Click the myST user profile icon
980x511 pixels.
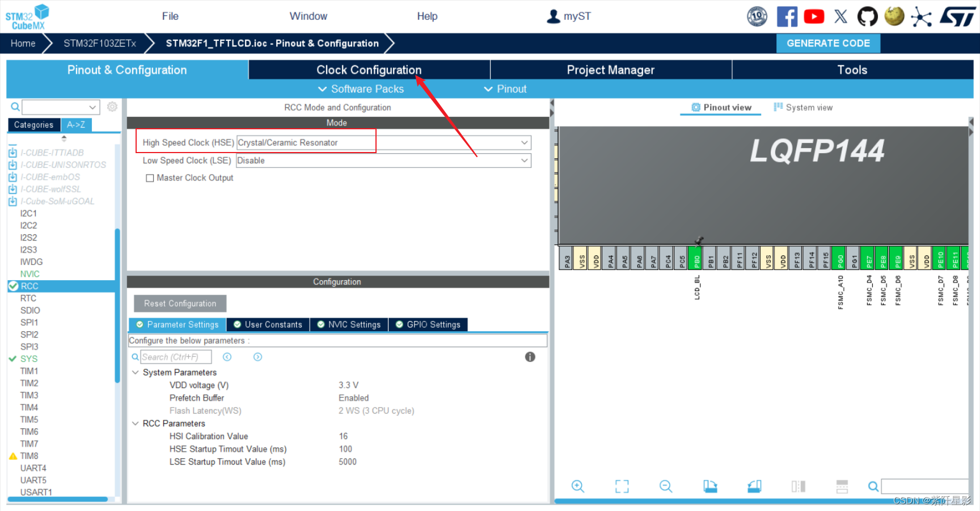[553, 16]
